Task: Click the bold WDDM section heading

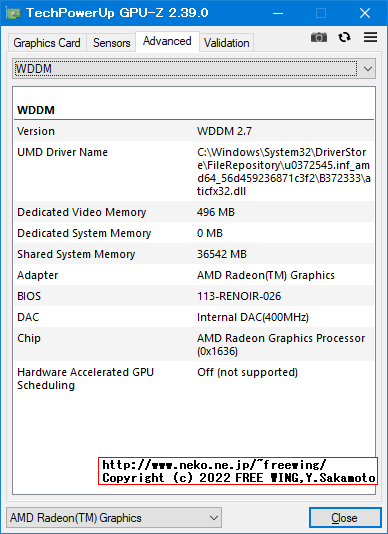Action: 36,110
